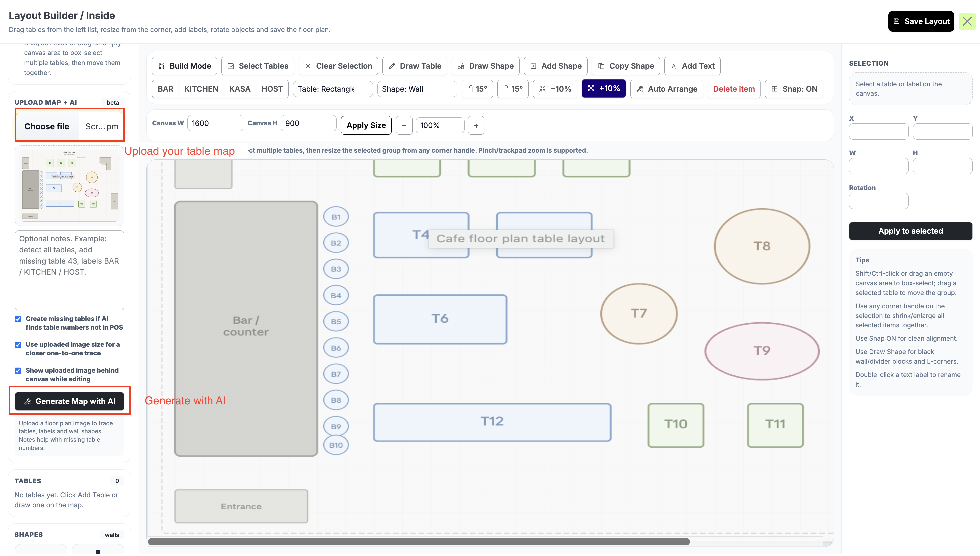The height and width of the screenshot is (556, 980).
Task: Focus the Y position field
Action: (943, 131)
